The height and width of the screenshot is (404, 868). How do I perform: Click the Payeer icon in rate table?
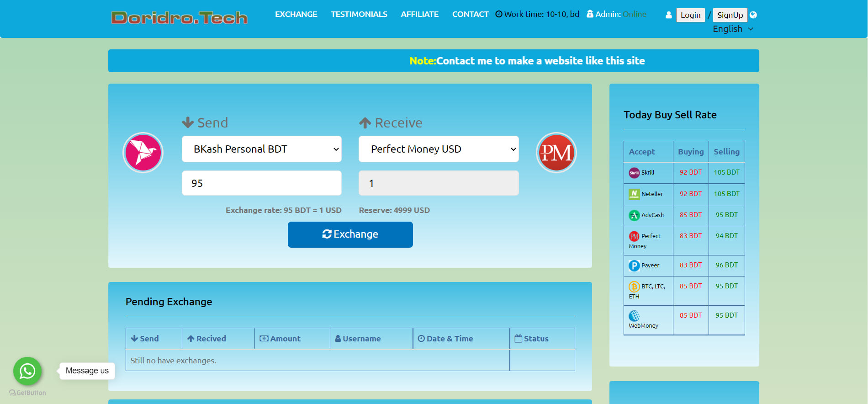pyautogui.click(x=634, y=266)
